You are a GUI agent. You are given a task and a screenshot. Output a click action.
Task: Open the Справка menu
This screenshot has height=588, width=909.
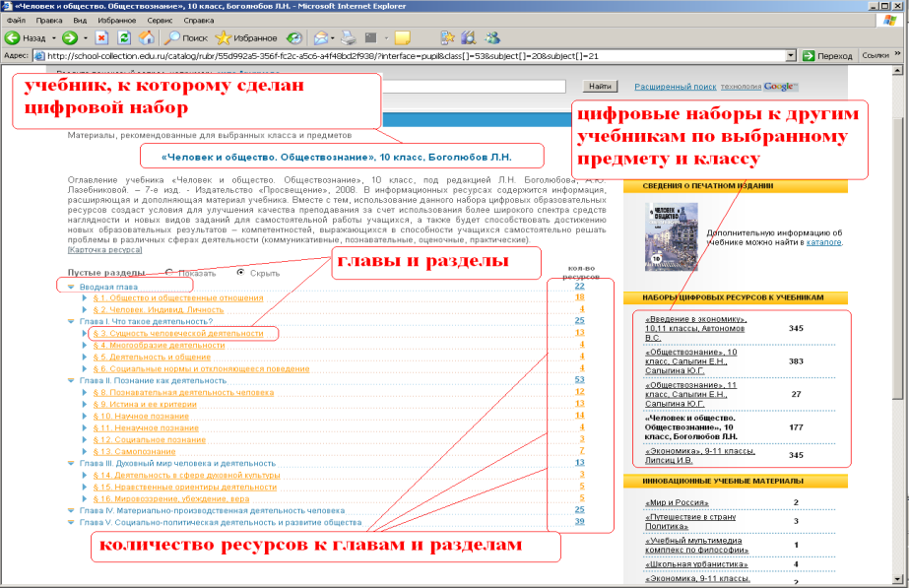tap(198, 21)
